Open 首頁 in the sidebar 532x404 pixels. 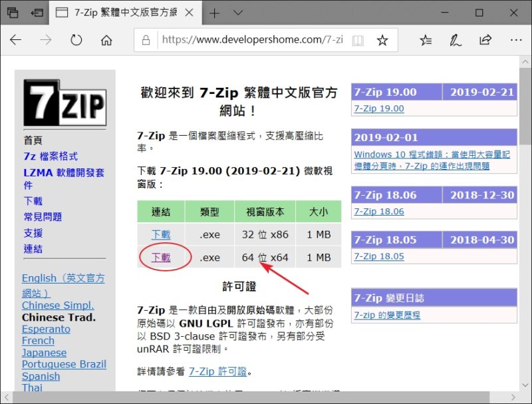click(x=33, y=140)
